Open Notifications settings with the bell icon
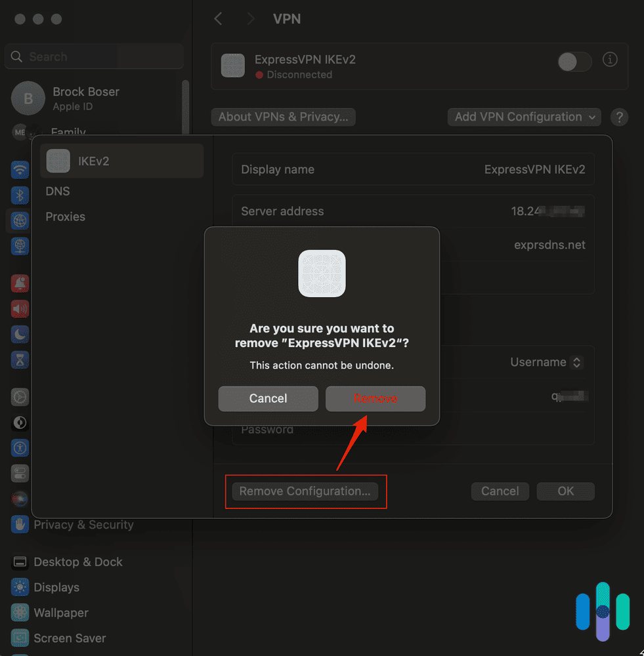644x656 pixels. click(x=20, y=284)
